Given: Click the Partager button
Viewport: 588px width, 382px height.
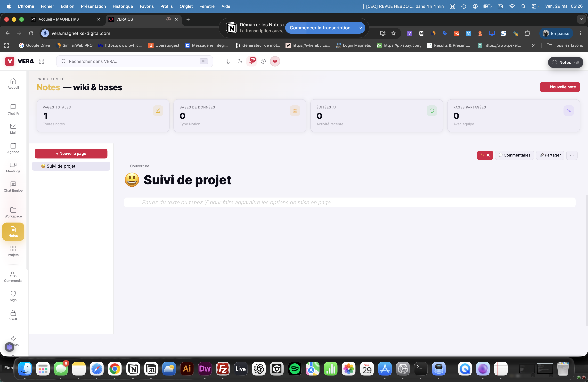Looking at the screenshot, I should tap(550, 155).
